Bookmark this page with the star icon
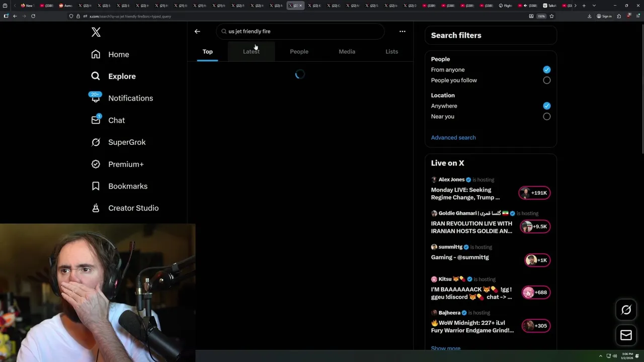 click(551, 16)
